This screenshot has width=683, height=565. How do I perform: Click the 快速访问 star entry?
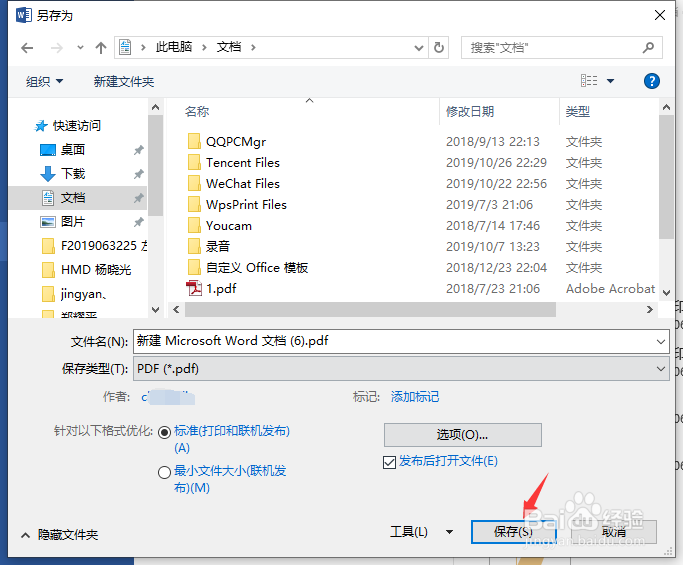click(x=68, y=126)
